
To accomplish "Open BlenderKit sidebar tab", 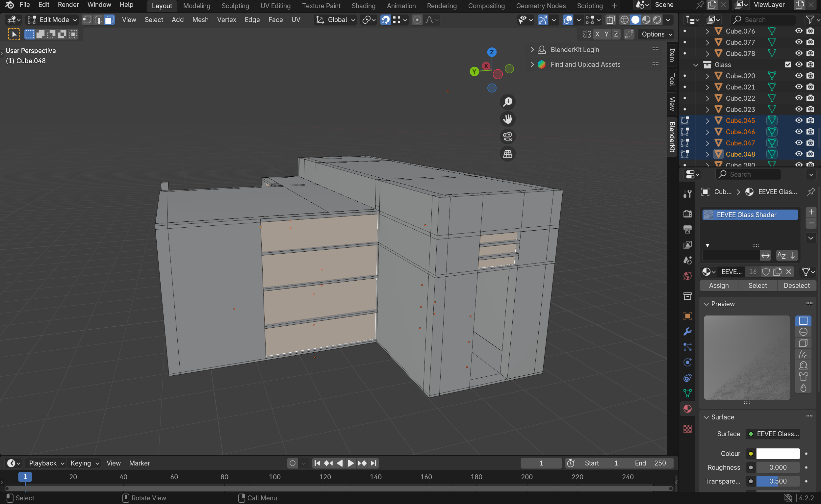I will pyautogui.click(x=672, y=137).
